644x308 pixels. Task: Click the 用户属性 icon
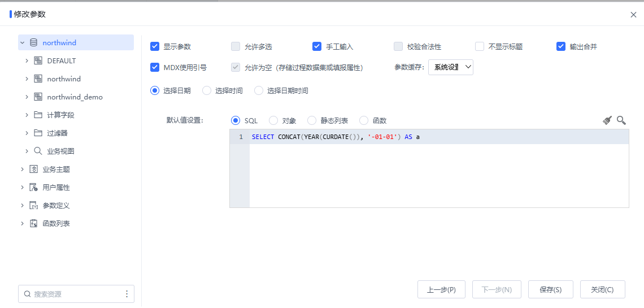pyautogui.click(x=34, y=187)
